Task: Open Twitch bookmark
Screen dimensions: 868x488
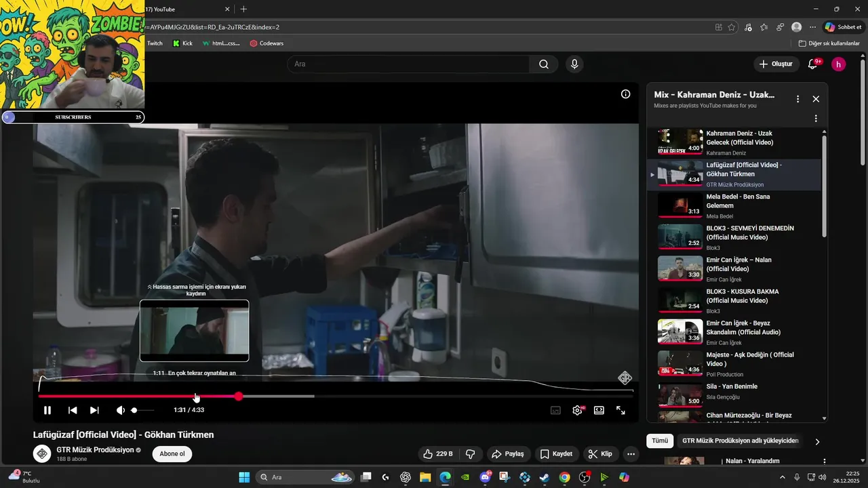Action: tap(155, 43)
